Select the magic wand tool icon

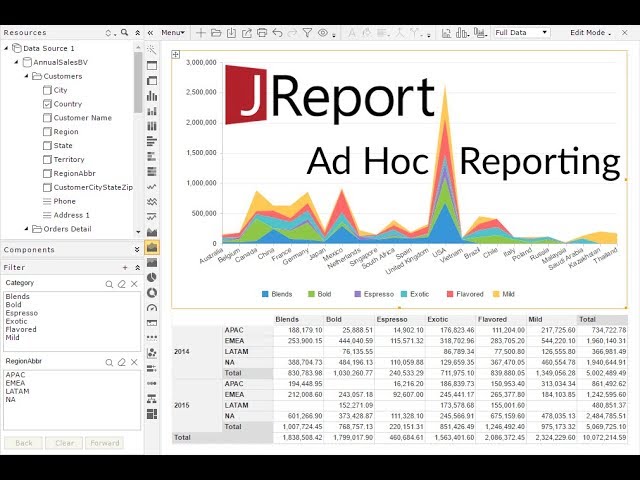(x=151, y=50)
